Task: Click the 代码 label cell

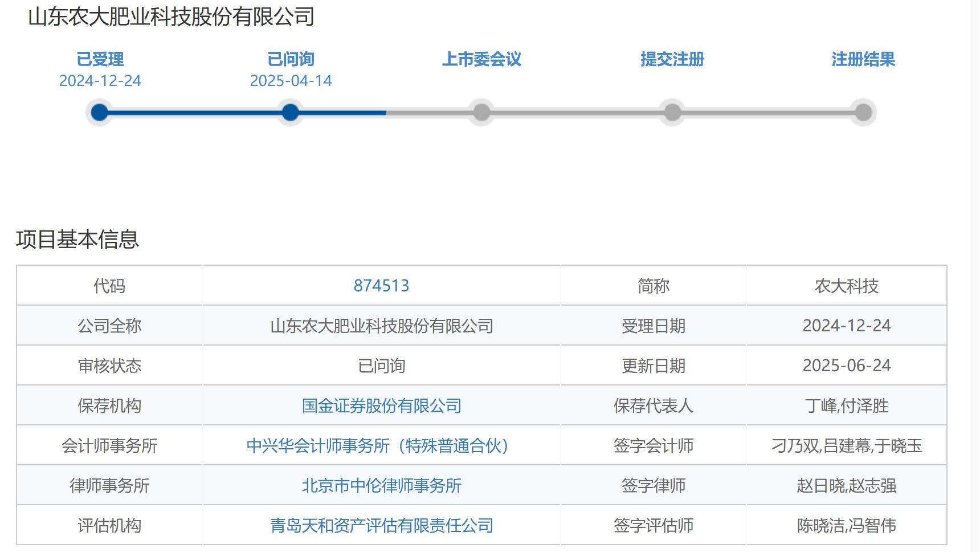Action: point(109,286)
